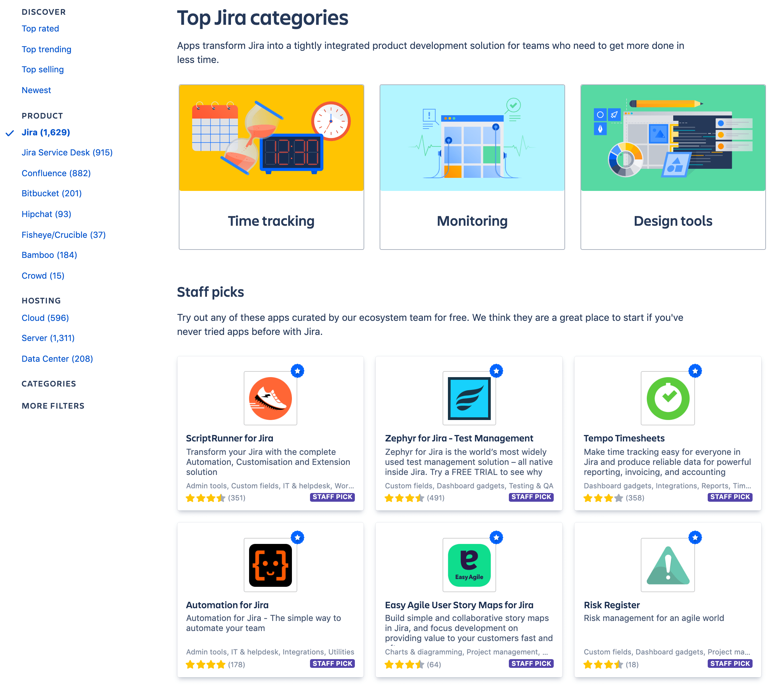This screenshot has height=700, width=776.
Task: Click the star rating of Automation for Jira
Action: coord(206,664)
